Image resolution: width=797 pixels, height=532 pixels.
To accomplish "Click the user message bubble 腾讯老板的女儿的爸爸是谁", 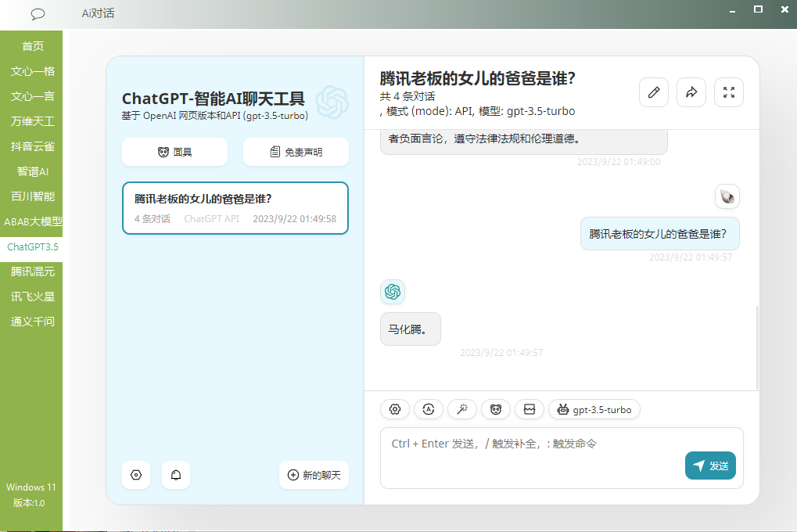I will [660, 234].
